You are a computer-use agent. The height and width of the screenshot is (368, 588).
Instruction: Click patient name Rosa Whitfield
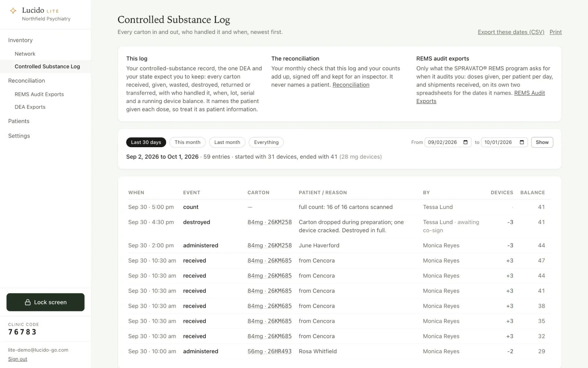318,351
